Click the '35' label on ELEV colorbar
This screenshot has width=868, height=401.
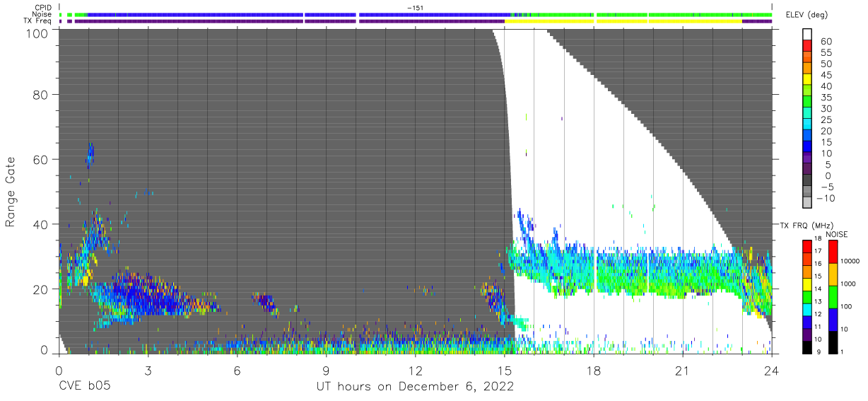(x=826, y=97)
